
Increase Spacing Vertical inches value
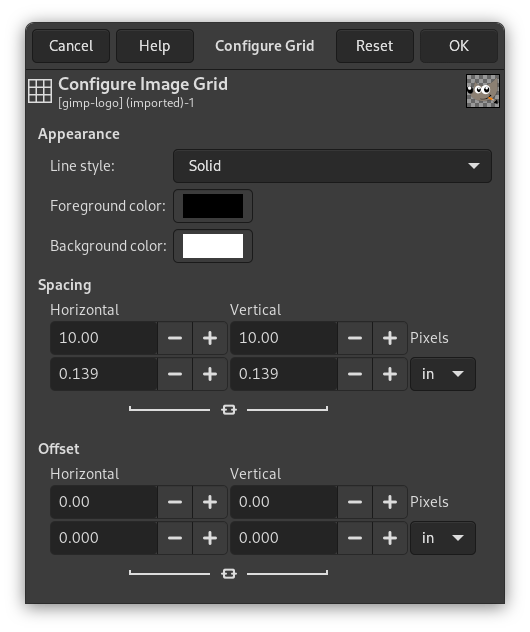tap(390, 374)
